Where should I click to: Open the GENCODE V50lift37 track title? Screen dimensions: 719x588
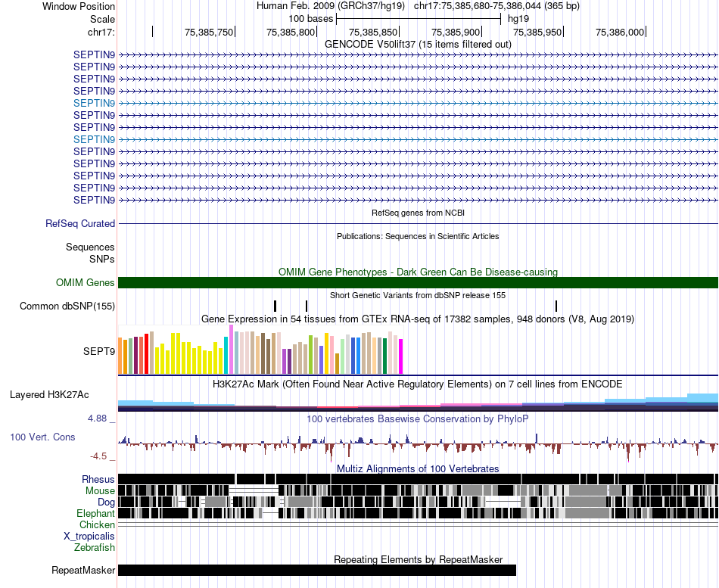[x=418, y=44]
